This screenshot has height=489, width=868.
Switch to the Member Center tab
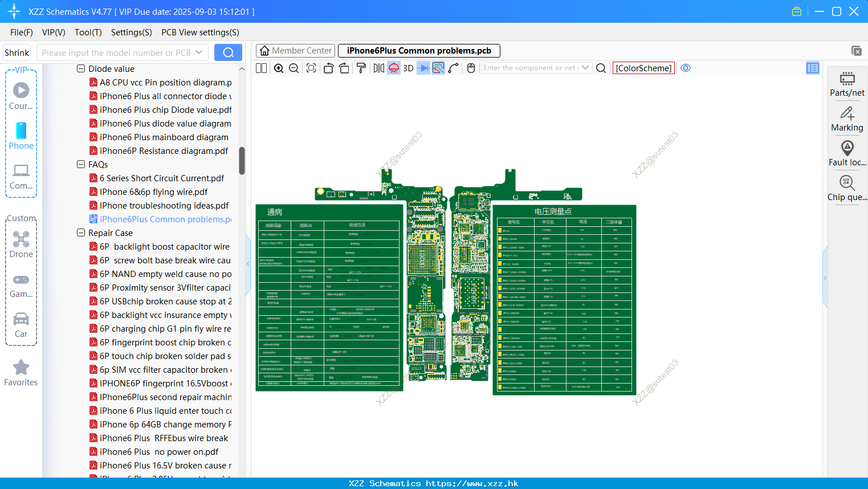(296, 51)
